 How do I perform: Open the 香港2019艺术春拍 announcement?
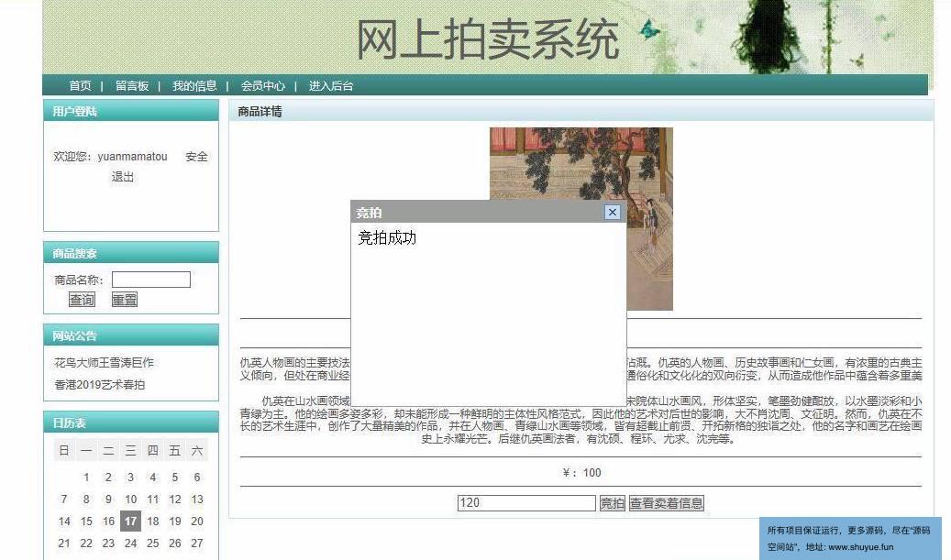(x=99, y=384)
